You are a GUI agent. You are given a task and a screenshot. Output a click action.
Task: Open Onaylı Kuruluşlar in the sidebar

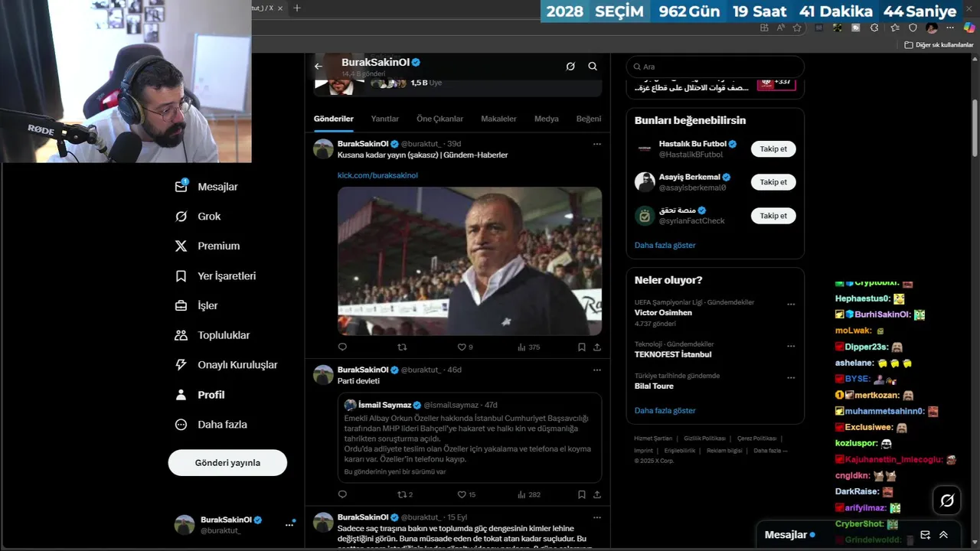[x=227, y=365]
